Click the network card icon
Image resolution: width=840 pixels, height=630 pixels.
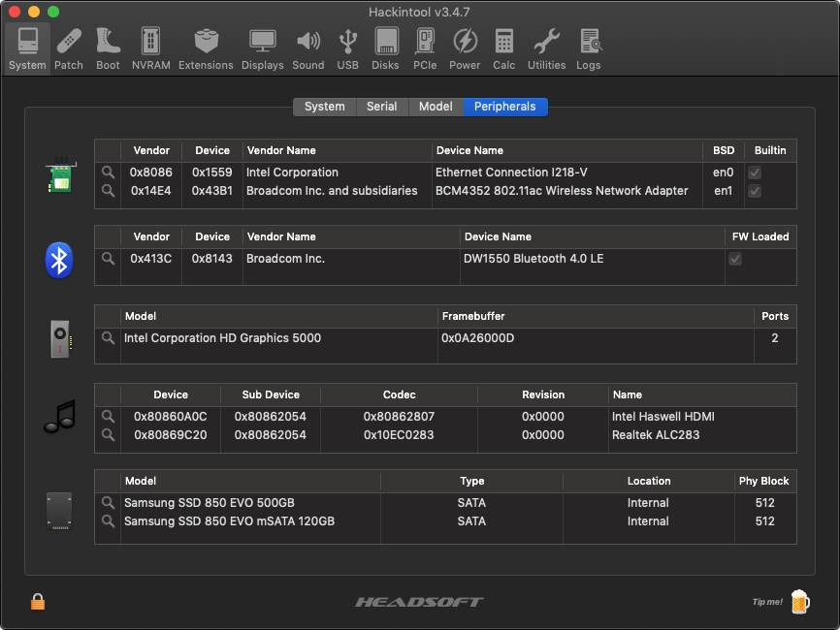click(60, 174)
